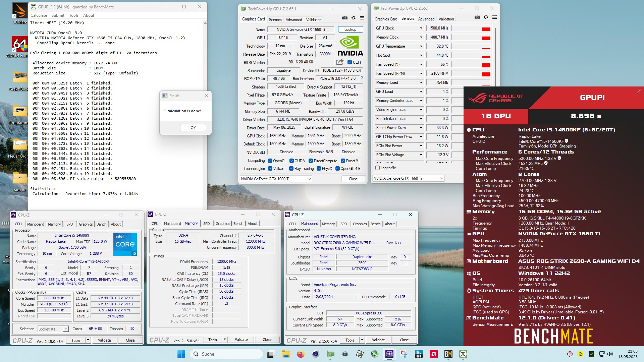
Task: Open Task View from the taskbar
Action: [271, 354]
